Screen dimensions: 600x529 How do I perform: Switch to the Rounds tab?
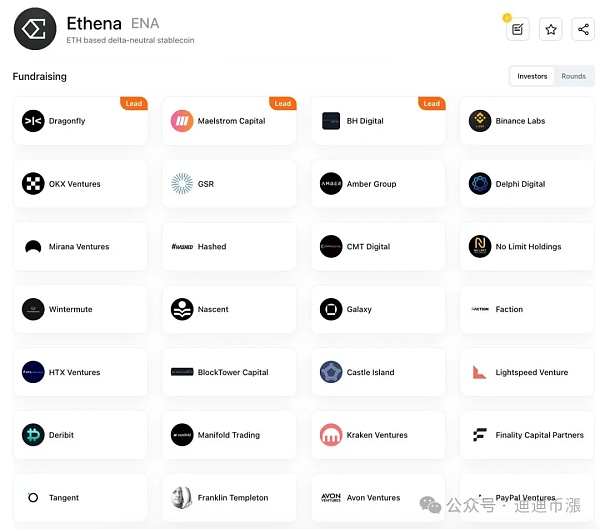click(x=573, y=76)
